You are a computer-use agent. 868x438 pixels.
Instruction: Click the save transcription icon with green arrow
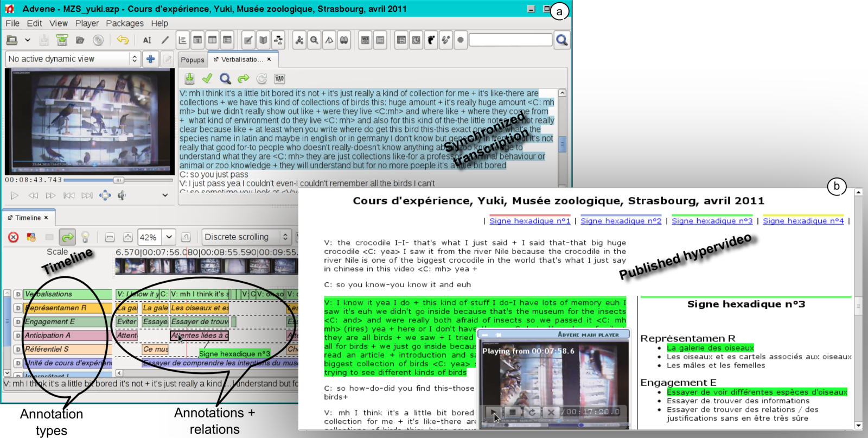tap(189, 79)
